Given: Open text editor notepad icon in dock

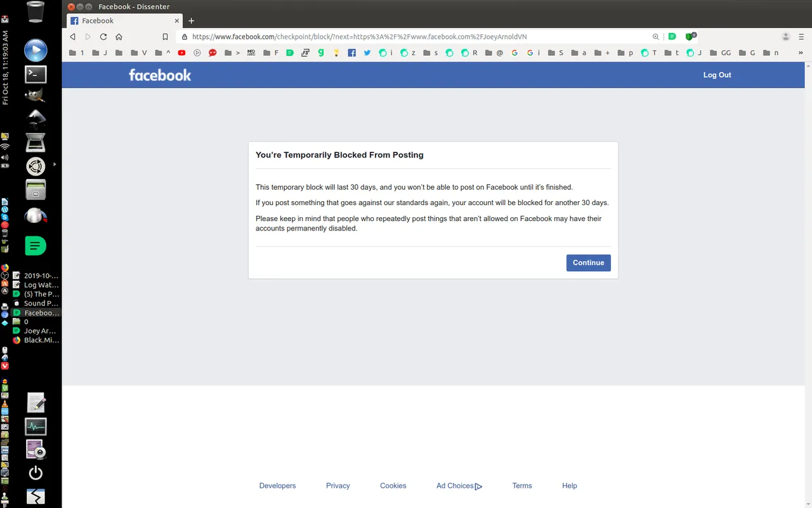Looking at the screenshot, I should [36, 403].
